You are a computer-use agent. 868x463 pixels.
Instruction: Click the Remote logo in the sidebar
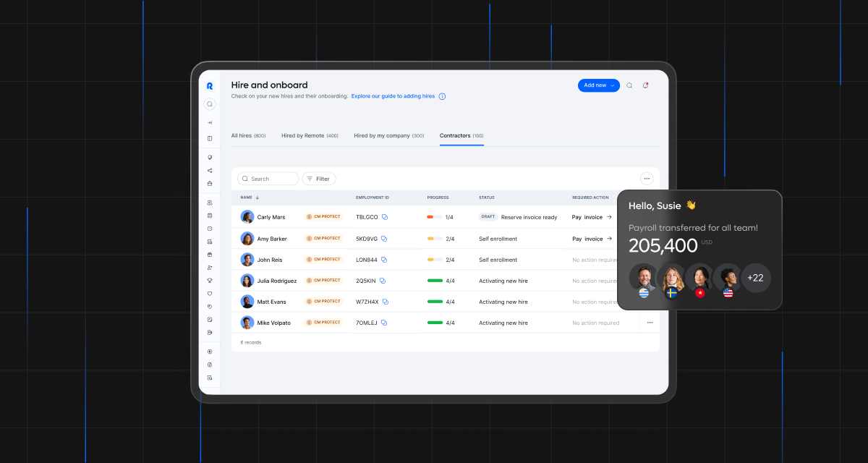pyautogui.click(x=210, y=86)
